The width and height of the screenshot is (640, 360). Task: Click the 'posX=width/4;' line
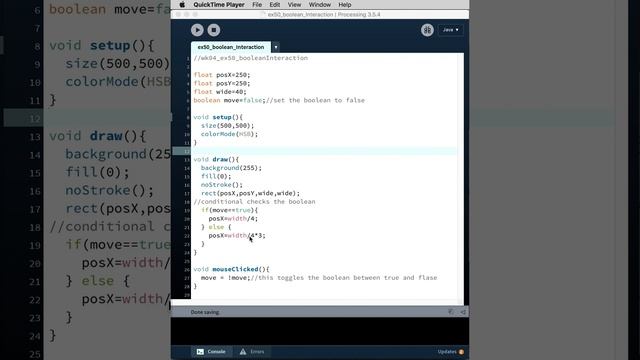click(x=233, y=219)
